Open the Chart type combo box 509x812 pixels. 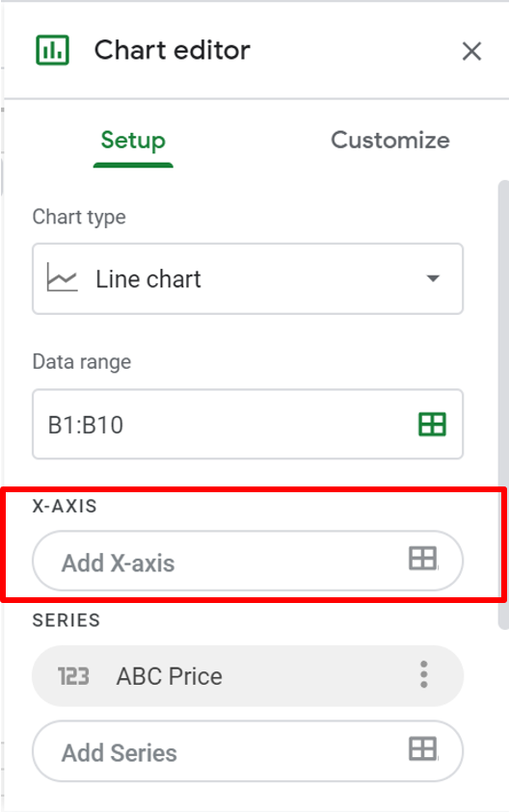[x=248, y=278]
